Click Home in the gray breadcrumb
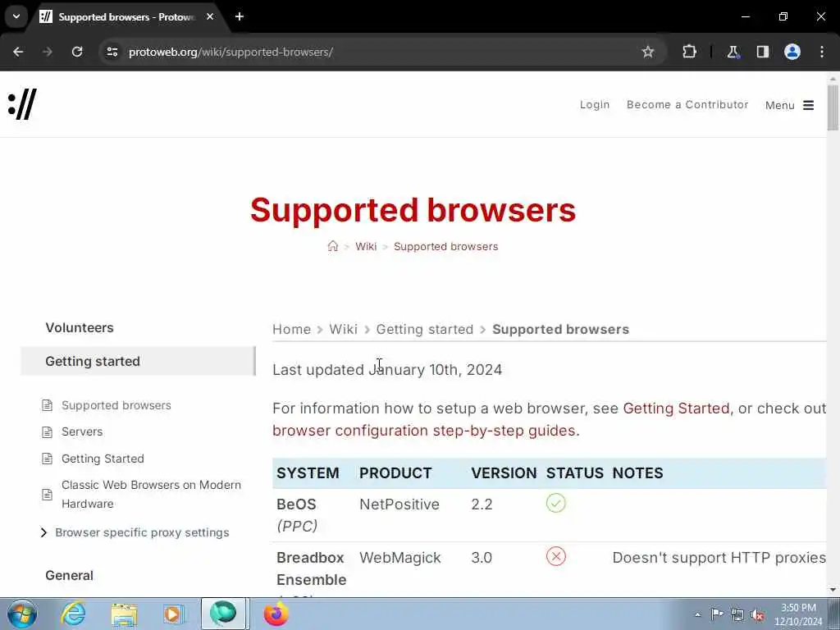This screenshot has width=840, height=630. pos(291,329)
